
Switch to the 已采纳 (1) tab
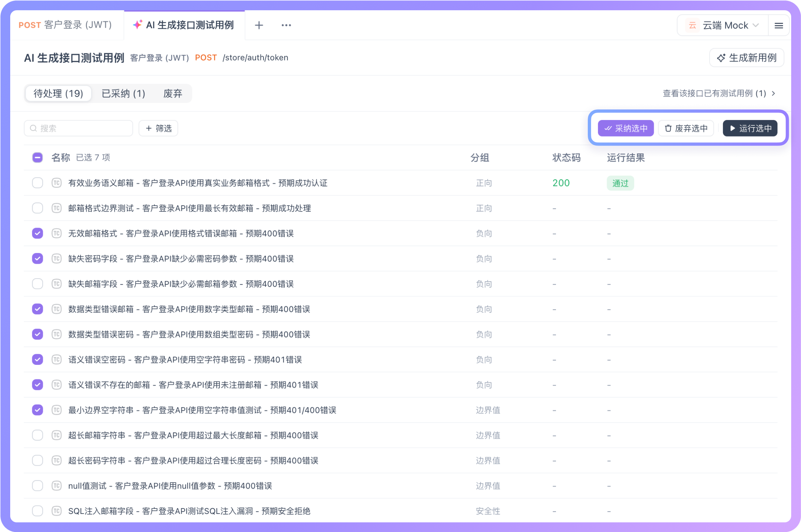(123, 94)
